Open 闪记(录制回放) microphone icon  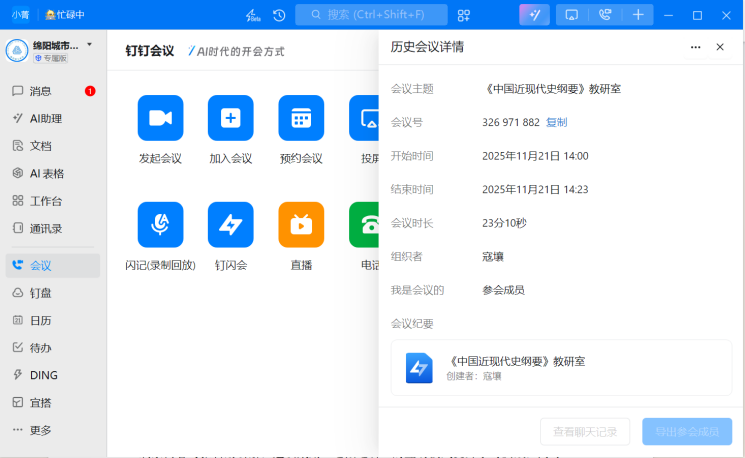click(x=160, y=225)
